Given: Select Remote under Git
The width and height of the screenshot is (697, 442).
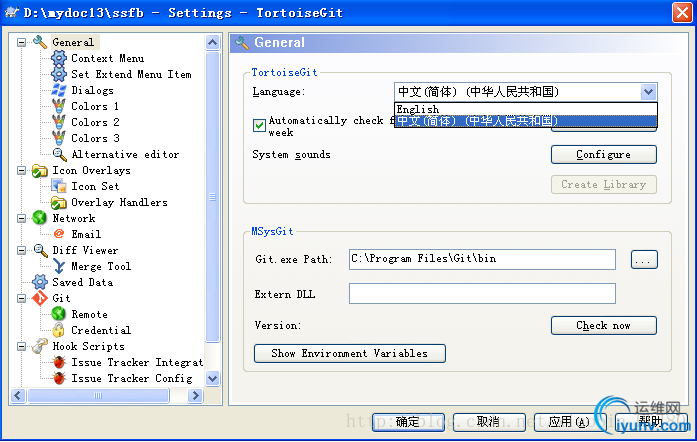Looking at the screenshot, I should pyautogui.click(x=90, y=314).
